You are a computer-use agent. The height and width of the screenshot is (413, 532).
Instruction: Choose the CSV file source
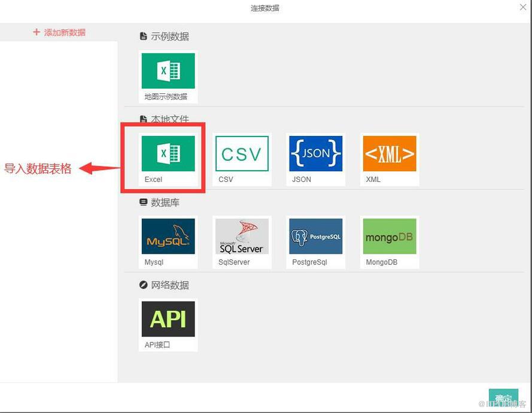tap(242, 159)
